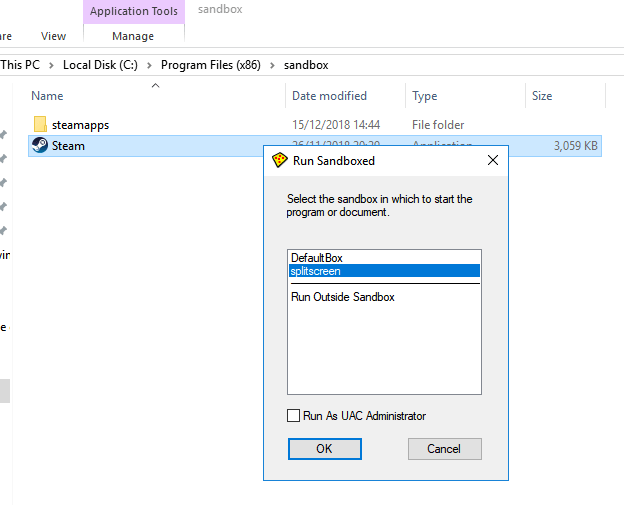Sort files by Name column header

pyautogui.click(x=47, y=96)
